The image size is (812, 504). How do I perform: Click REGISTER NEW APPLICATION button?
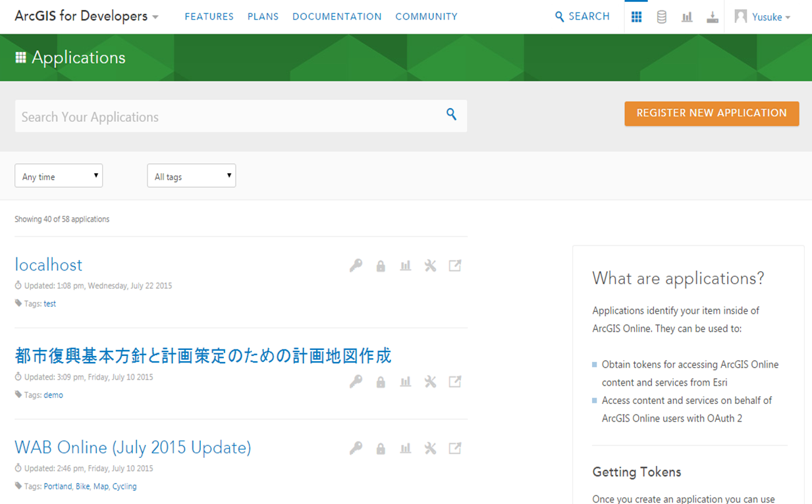coord(711,113)
